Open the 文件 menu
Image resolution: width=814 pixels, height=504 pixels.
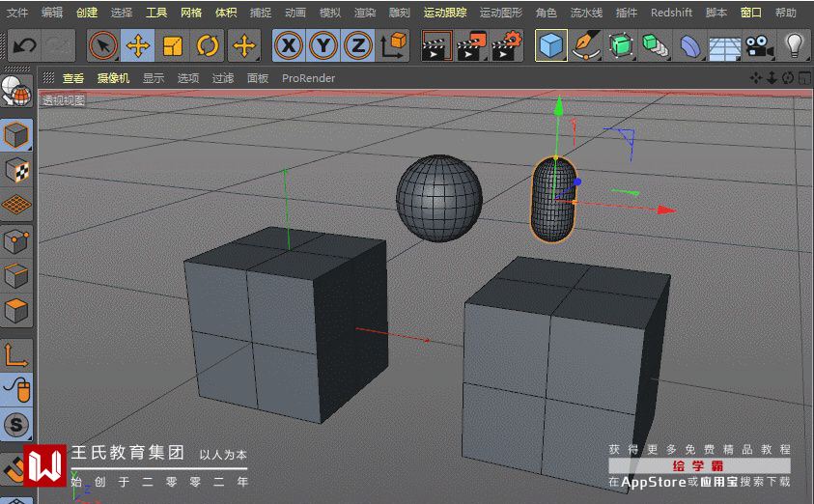tap(17, 13)
